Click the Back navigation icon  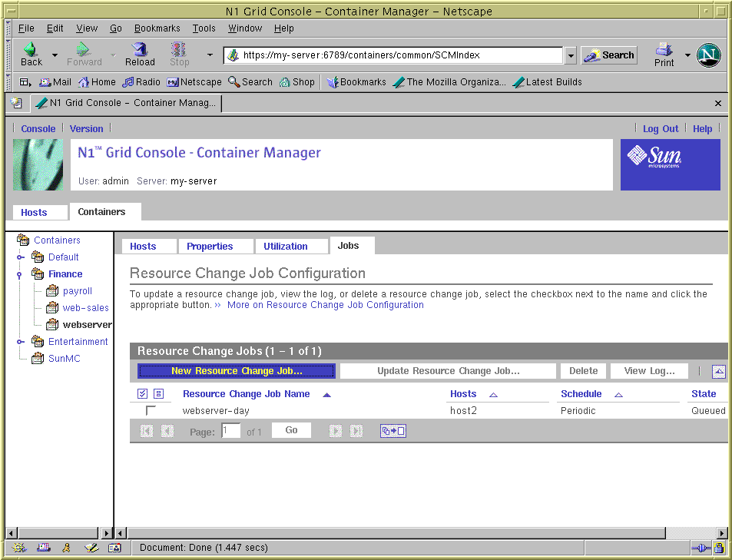(31, 55)
